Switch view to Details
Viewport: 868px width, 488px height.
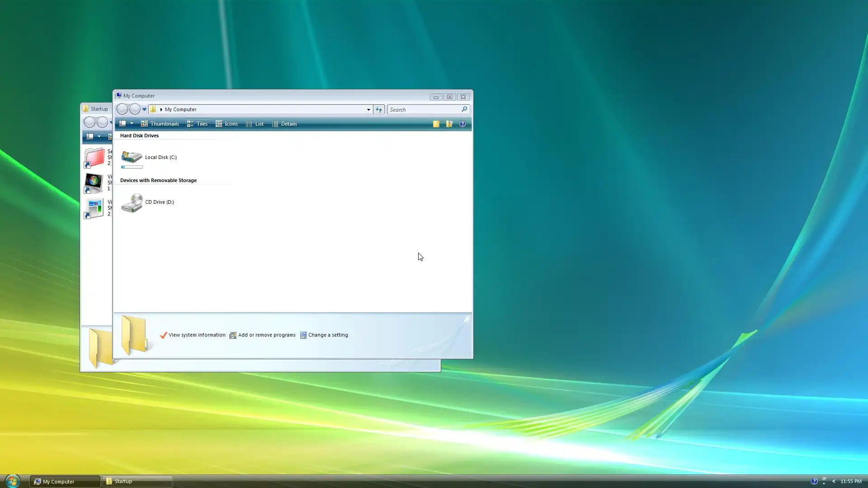click(285, 124)
